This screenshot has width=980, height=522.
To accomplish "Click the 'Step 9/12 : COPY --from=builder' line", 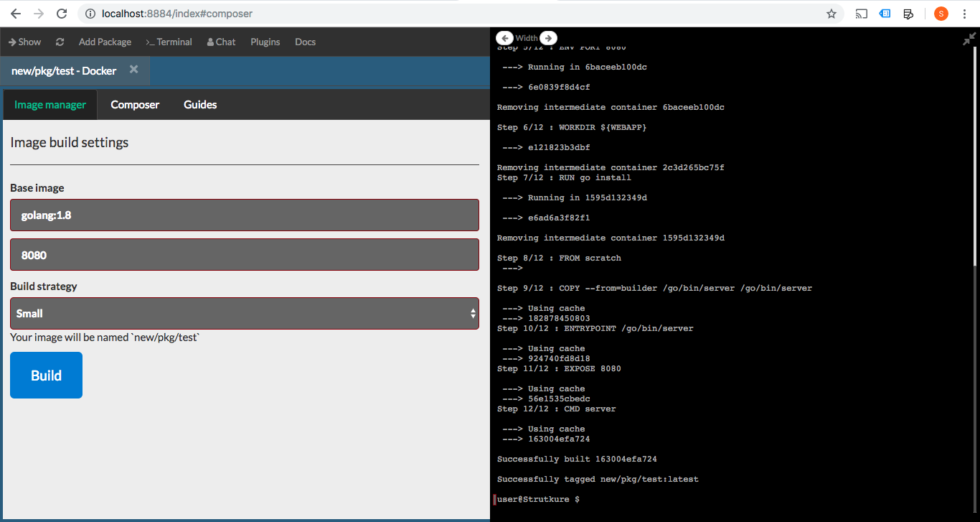I will tap(654, 288).
